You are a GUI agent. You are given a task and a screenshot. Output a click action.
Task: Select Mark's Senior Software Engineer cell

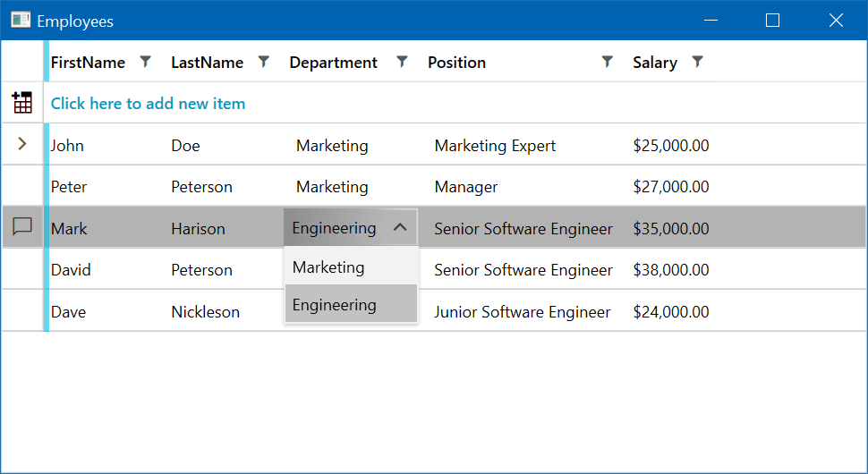point(524,227)
